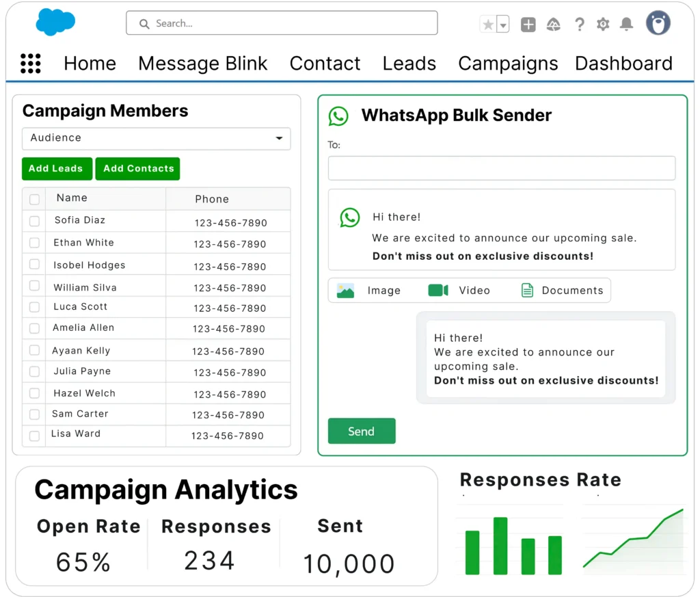Image resolution: width=700 pixels, height=597 pixels.
Task: Open the setup gear icon
Action: (602, 25)
